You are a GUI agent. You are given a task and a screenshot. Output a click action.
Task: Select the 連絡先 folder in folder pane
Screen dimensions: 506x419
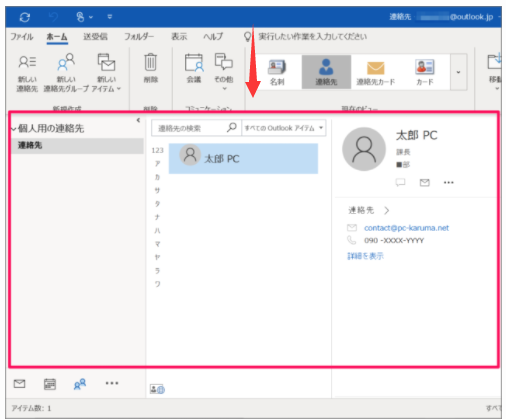(x=77, y=146)
